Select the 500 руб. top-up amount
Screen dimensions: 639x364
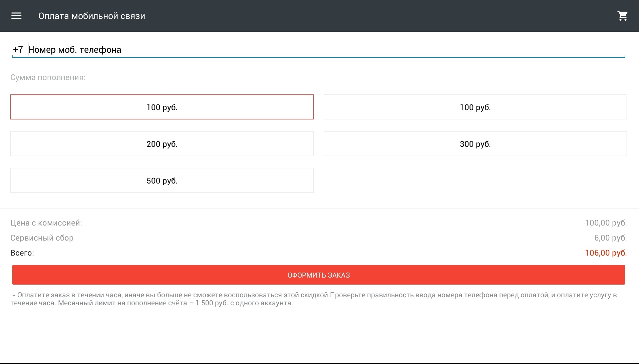coord(162,180)
